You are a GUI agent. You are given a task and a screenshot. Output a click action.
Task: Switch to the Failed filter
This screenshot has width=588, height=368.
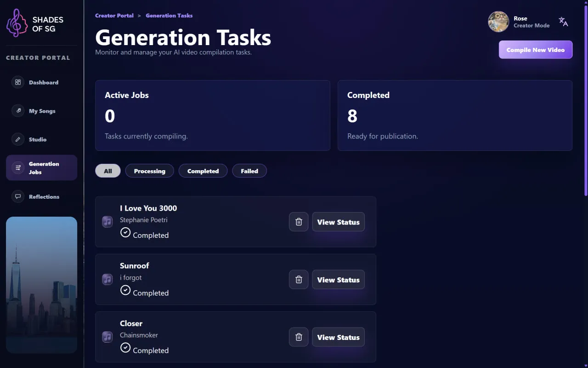(249, 171)
